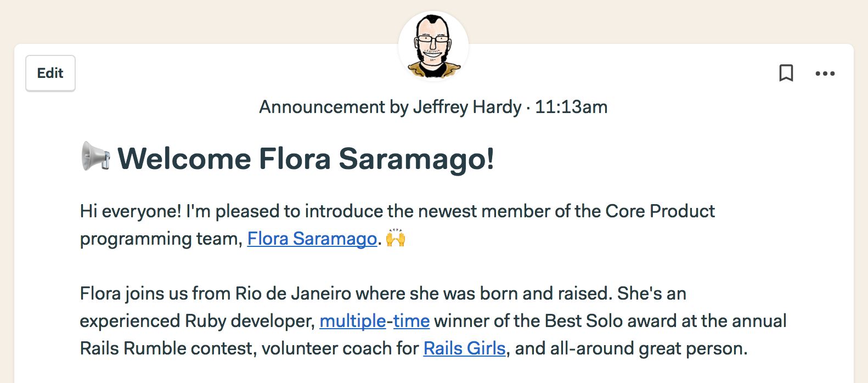Click the Edit button

50,74
